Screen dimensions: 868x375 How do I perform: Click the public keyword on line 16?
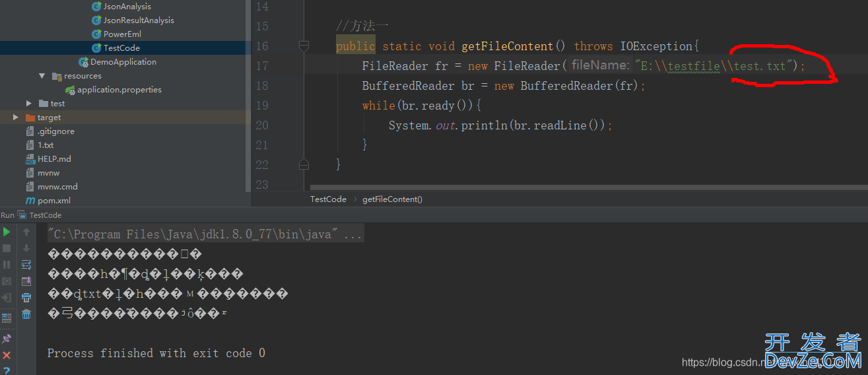[x=355, y=46]
